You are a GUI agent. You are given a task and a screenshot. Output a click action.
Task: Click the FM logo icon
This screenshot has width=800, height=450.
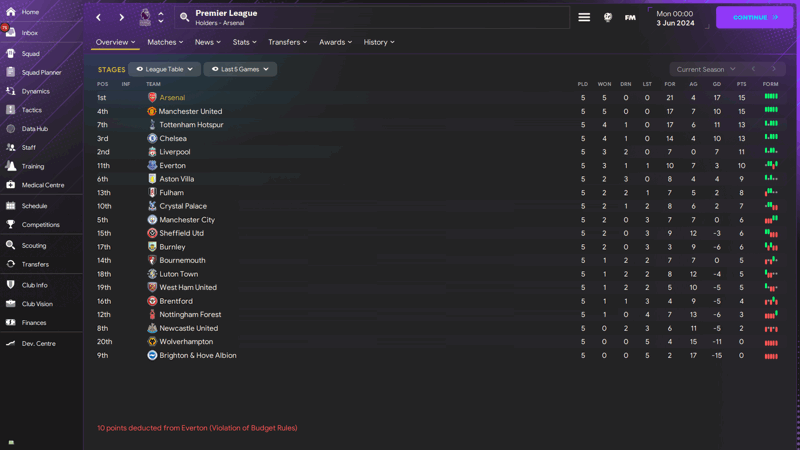coord(630,17)
